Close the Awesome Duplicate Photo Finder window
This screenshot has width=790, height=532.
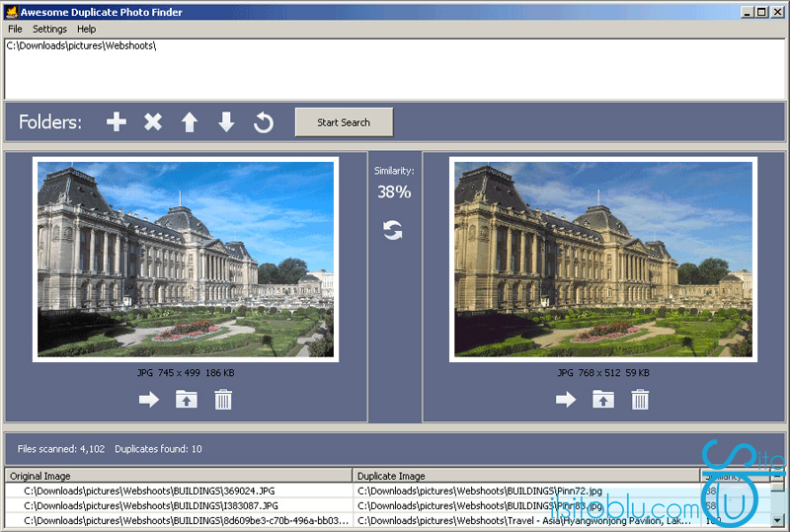[x=776, y=12]
